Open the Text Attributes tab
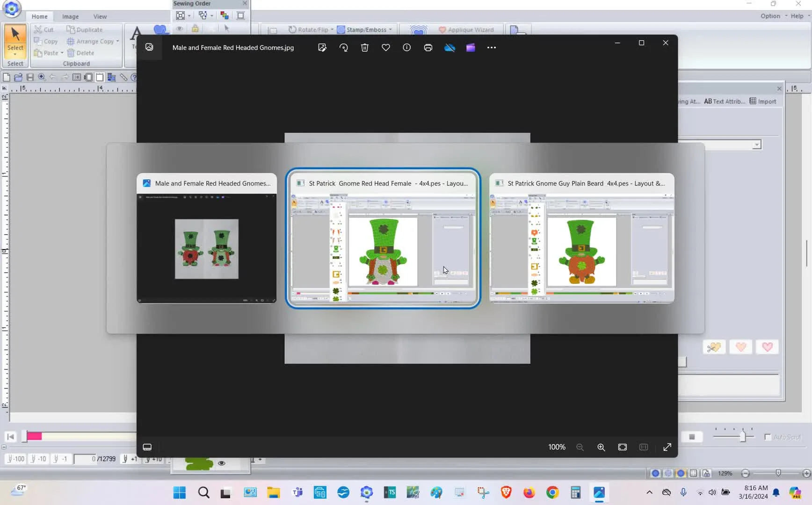Screen dimensions: 812x505 coord(725,101)
